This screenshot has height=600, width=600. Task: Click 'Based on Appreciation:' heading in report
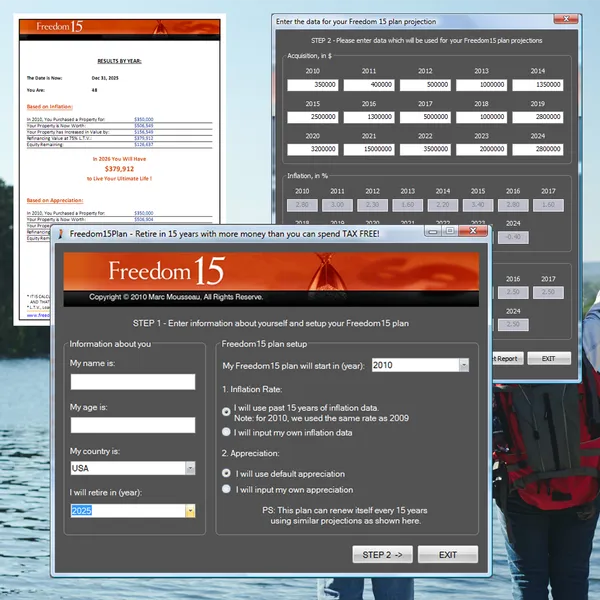[x=55, y=200]
